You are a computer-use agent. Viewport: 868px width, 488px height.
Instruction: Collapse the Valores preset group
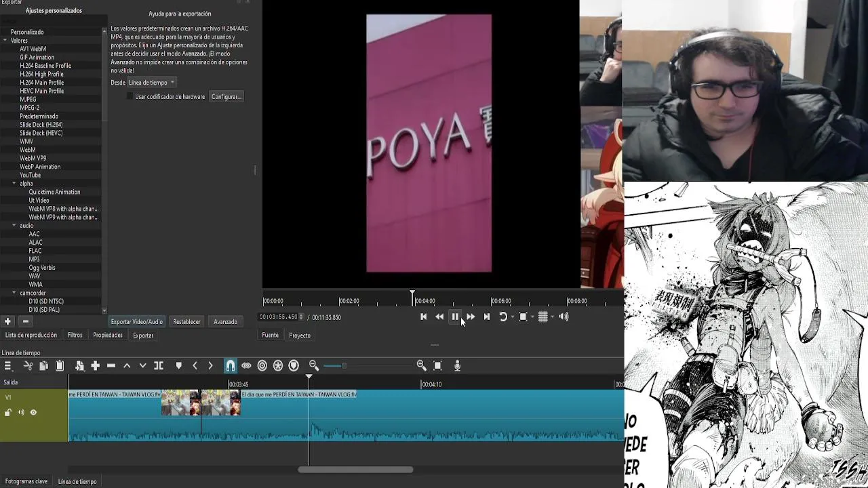pos(5,41)
